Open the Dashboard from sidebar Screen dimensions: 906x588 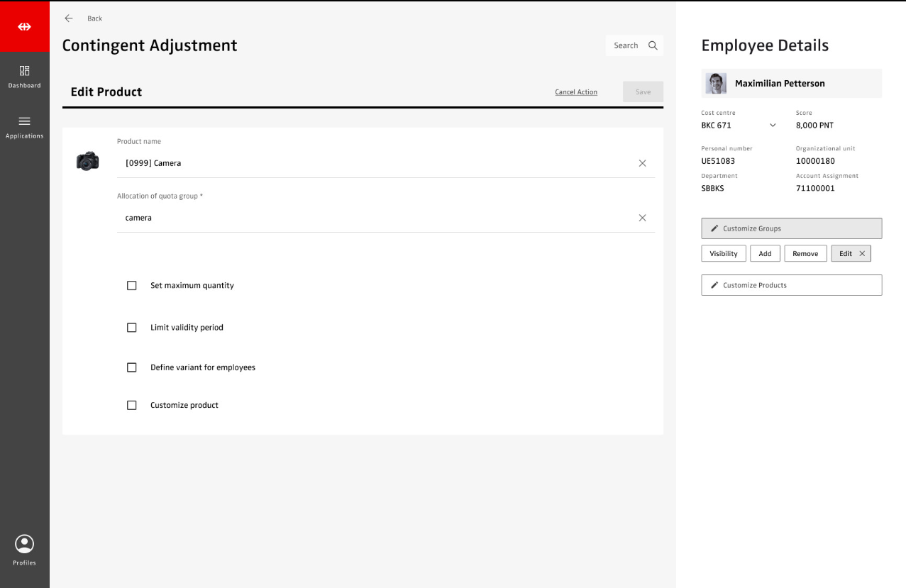24,77
